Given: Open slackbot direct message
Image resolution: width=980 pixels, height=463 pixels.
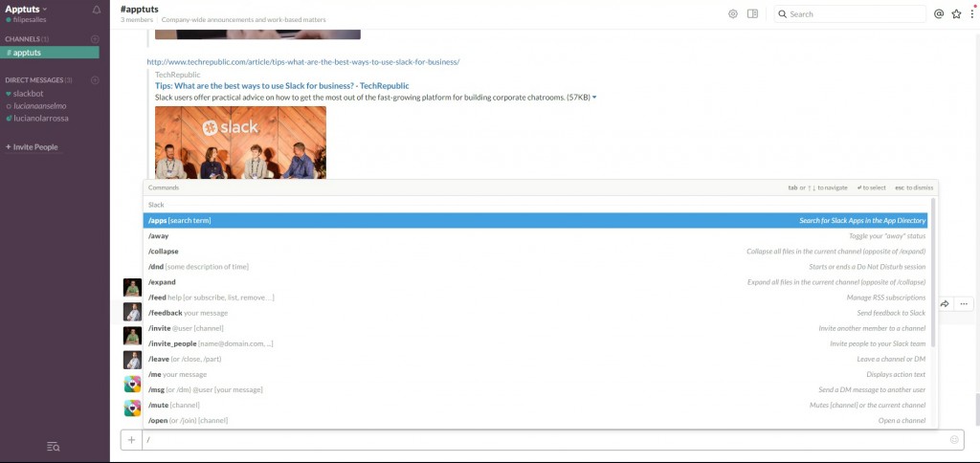Looking at the screenshot, I should (x=29, y=94).
